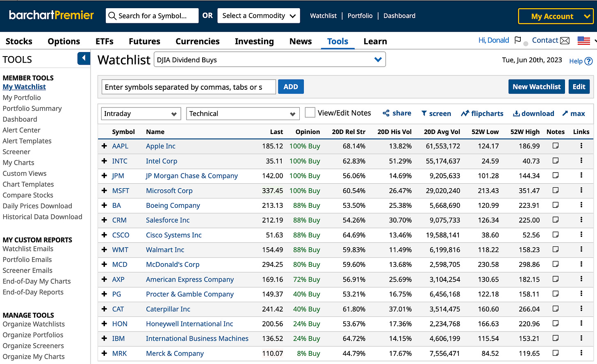Viewport: 597px width, 364px height.
Task: Click the Edit watchlist button
Action: coord(579,86)
